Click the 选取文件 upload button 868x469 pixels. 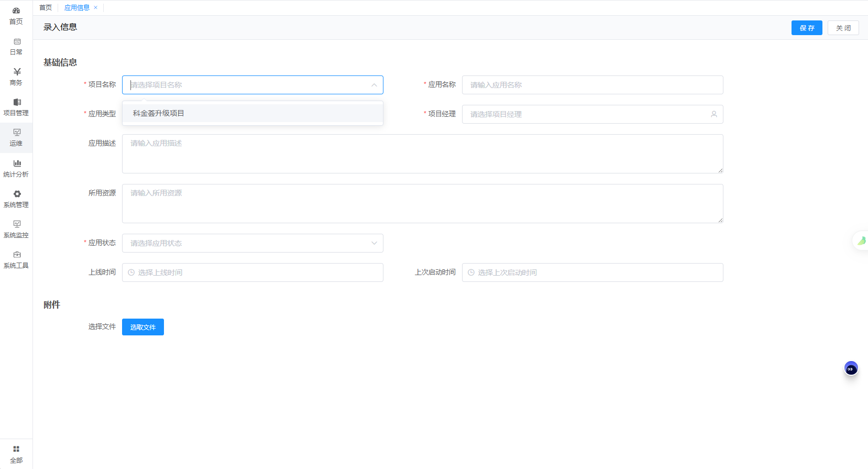tap(142, 327)
